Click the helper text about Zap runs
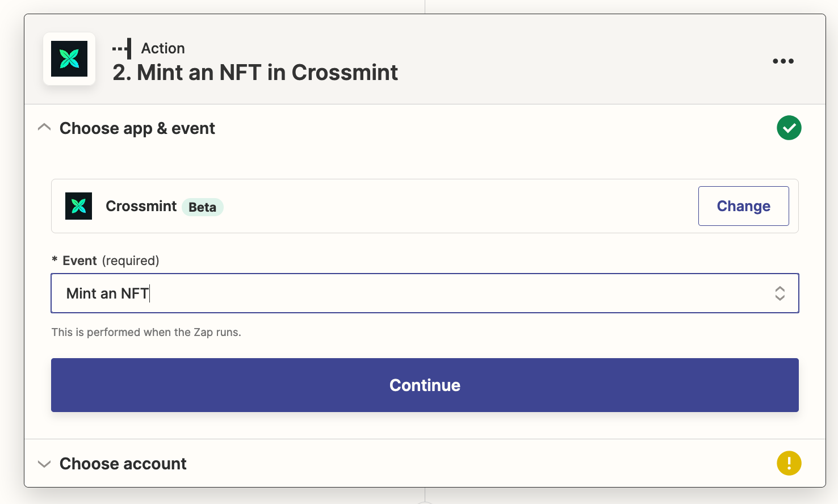Viewport: 838px width, 504px height. tap(146, 332)
